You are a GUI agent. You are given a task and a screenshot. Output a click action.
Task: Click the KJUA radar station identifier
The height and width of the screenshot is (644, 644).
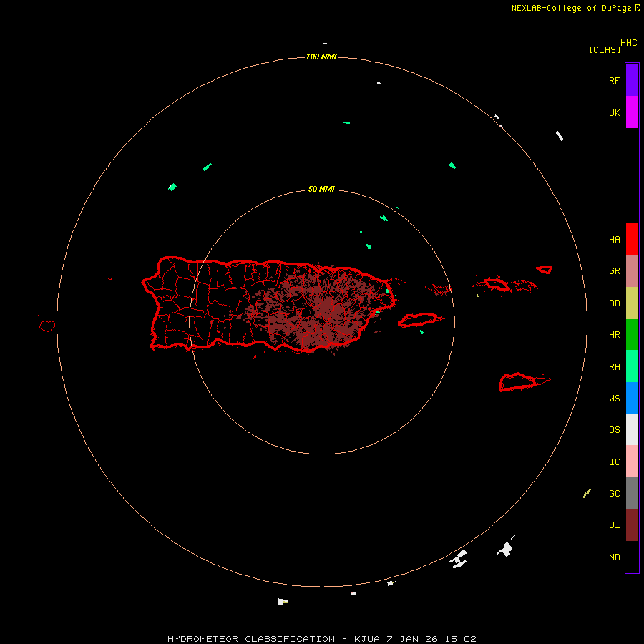367,639
